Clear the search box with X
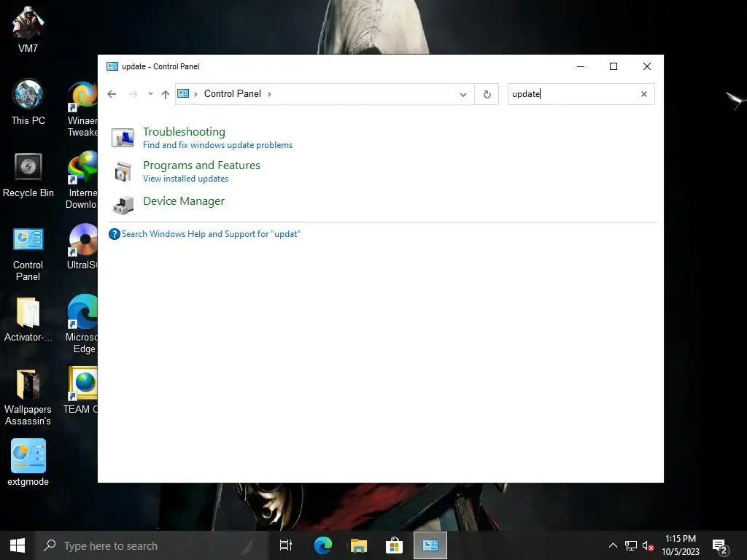The width and height of the screenshot is (747, 560). (x=644, y=94)
